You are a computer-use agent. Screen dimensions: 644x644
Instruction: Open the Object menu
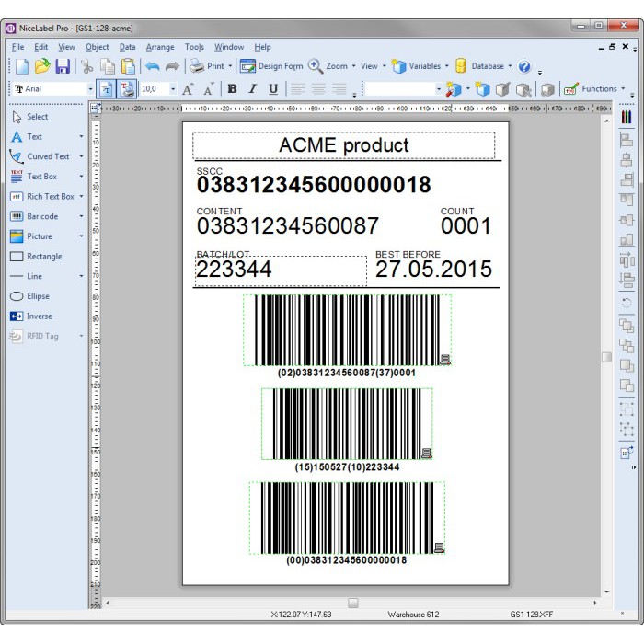(97, 47)
